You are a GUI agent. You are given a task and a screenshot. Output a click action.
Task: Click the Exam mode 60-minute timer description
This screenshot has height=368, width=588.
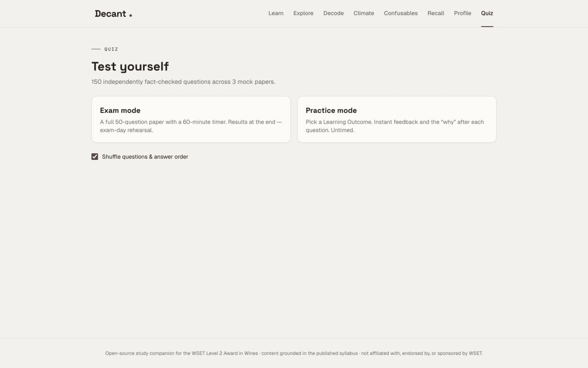(x=191, y=126)
